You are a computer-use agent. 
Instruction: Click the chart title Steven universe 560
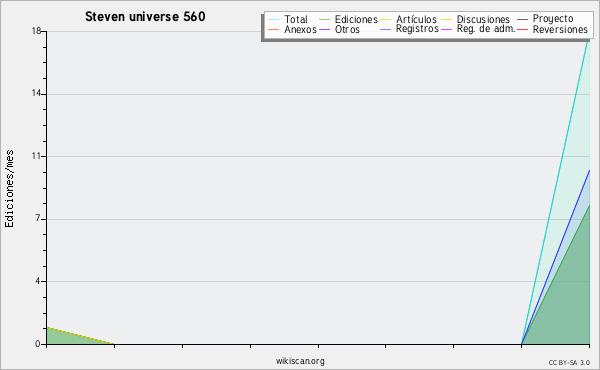pyautogui.click(x=145, y=17)
